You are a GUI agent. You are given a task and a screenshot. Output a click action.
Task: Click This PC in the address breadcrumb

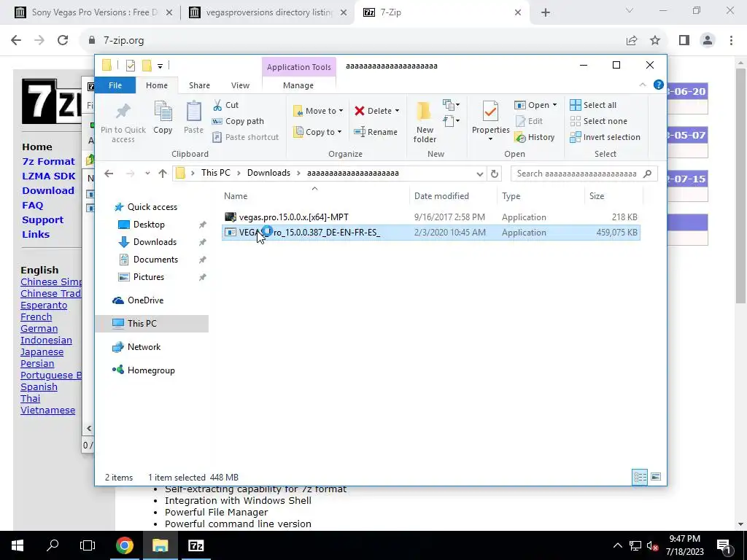(216, 173)
